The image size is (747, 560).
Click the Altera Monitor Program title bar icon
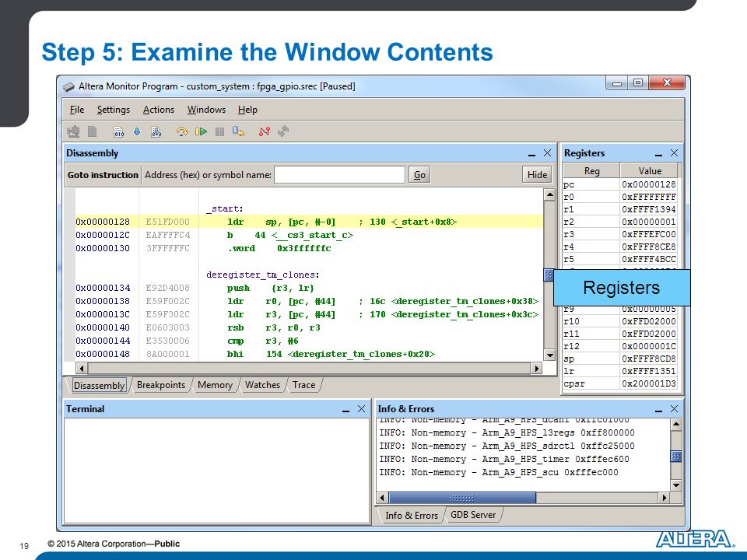coord(69,86)
